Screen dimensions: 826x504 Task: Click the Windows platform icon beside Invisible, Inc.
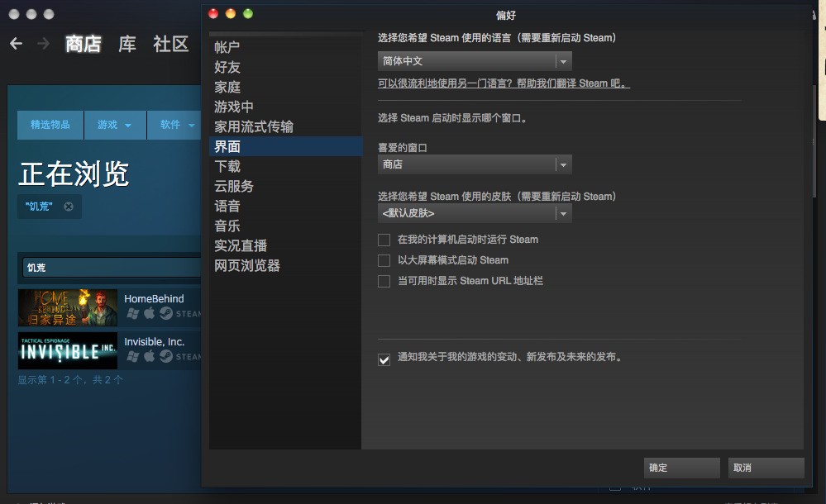point(133,357)
